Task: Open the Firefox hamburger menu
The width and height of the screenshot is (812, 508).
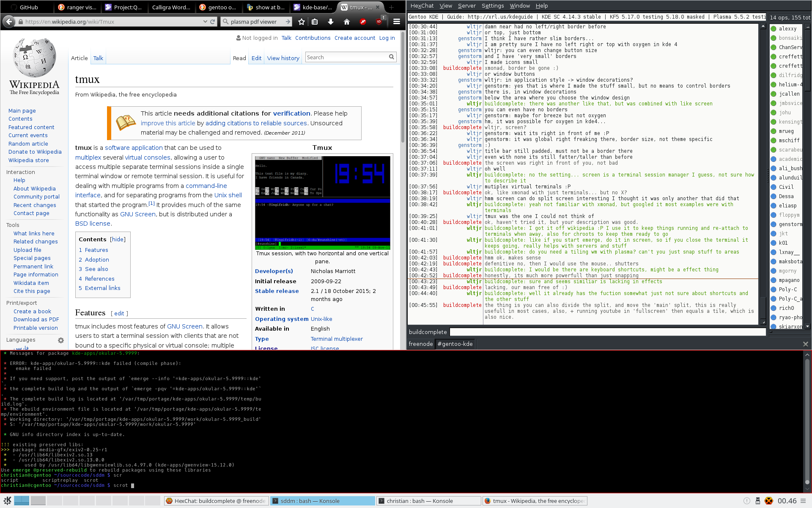Action: click(x=397, y=22)
